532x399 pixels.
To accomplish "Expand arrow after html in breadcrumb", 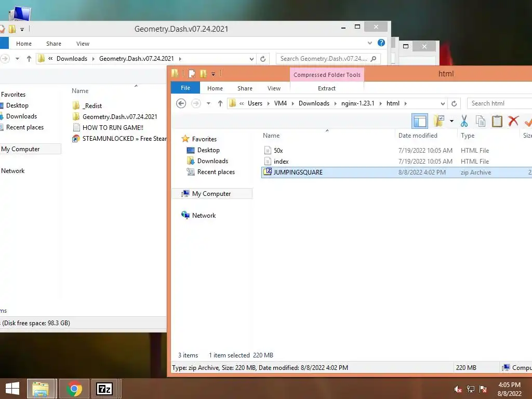I will click(x=405, y=103).
